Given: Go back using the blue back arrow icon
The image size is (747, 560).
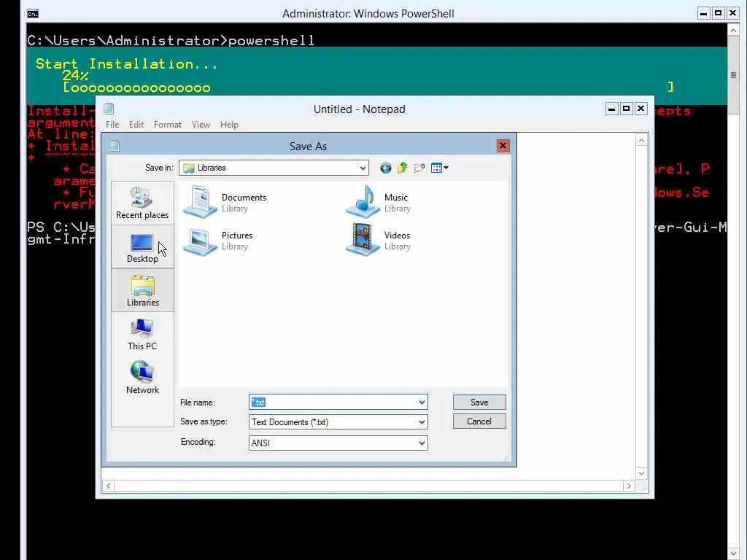Looking at the screenshot, I should [385, 168].
